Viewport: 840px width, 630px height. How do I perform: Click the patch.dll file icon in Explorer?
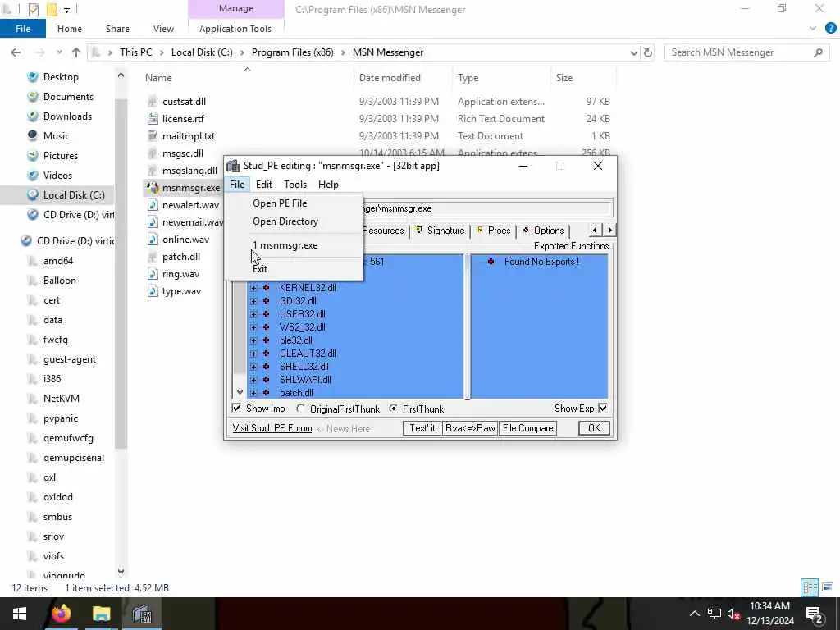[153, 257]
